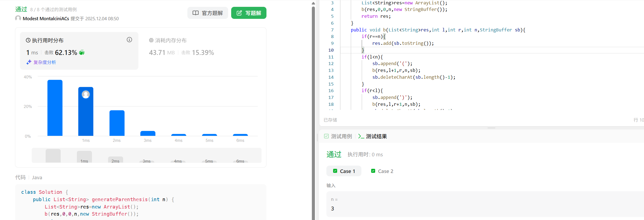Click the user avatar next to Modest MontalciniACs
644x220 pixels.
coord(18,18)
